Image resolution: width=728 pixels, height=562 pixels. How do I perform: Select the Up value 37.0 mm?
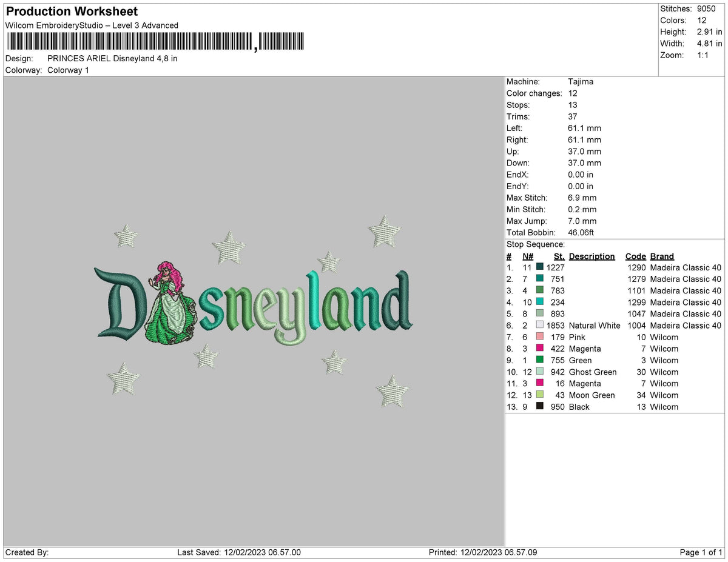pos(584,152)
